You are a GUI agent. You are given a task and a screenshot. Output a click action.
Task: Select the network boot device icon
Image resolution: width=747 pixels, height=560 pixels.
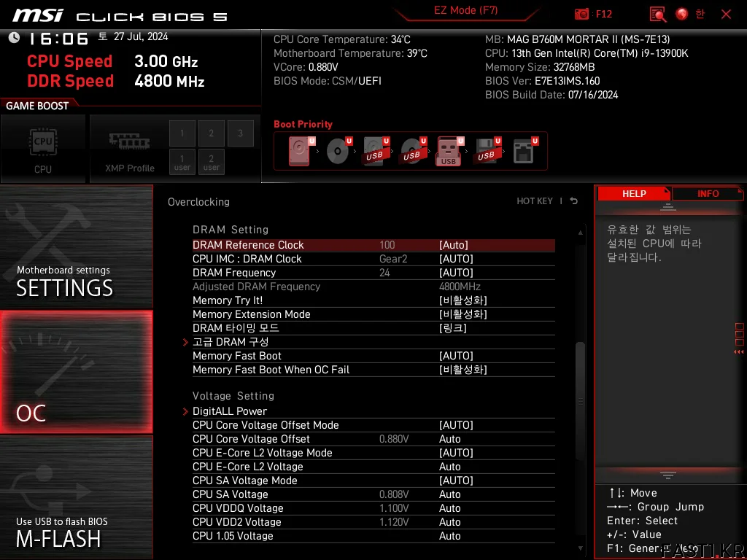pos(525,151)
